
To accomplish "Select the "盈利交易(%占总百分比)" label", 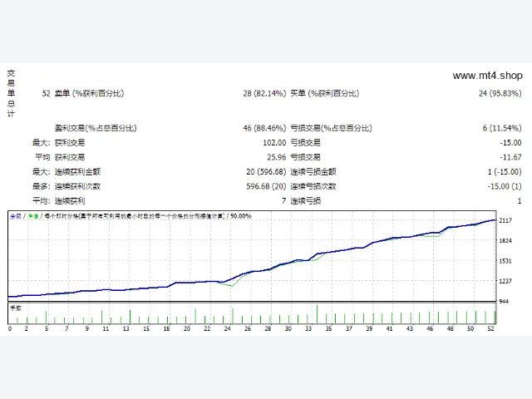I will coord(96,128).
